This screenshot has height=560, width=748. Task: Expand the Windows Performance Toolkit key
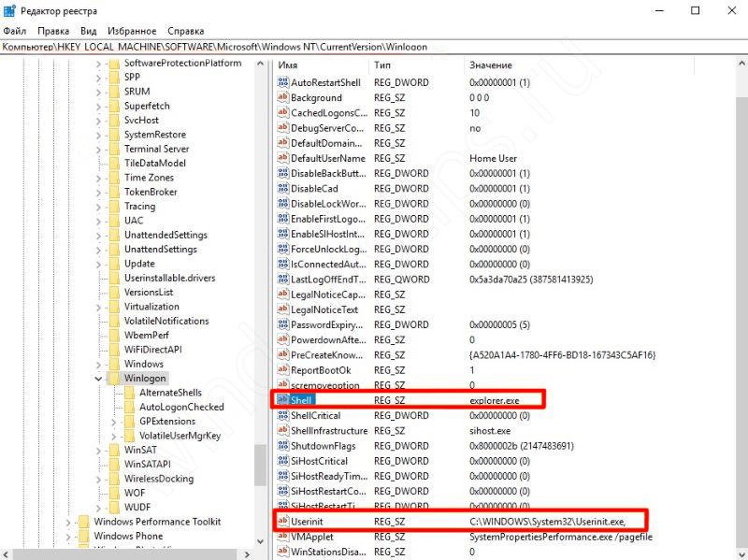[x=68, y=523]
